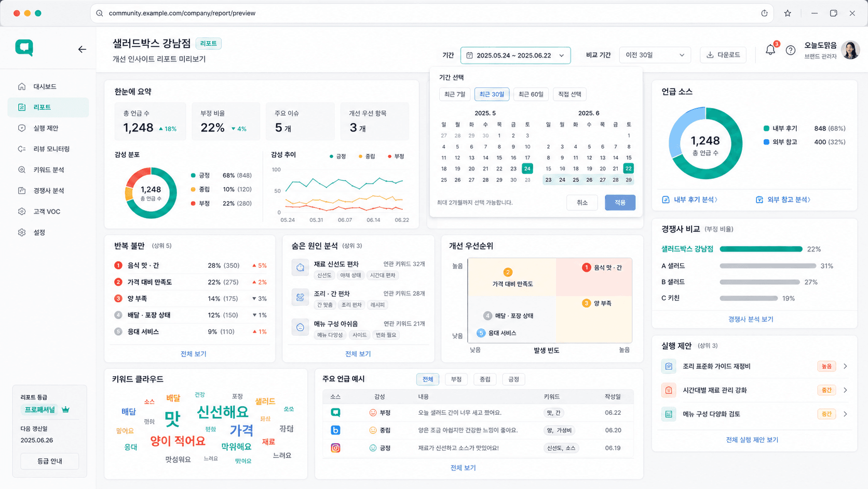The width and height of the screenshot is (868, 489).
Task: Click the 프로페셔널 crown icon
Action: (x=65, y=409)
